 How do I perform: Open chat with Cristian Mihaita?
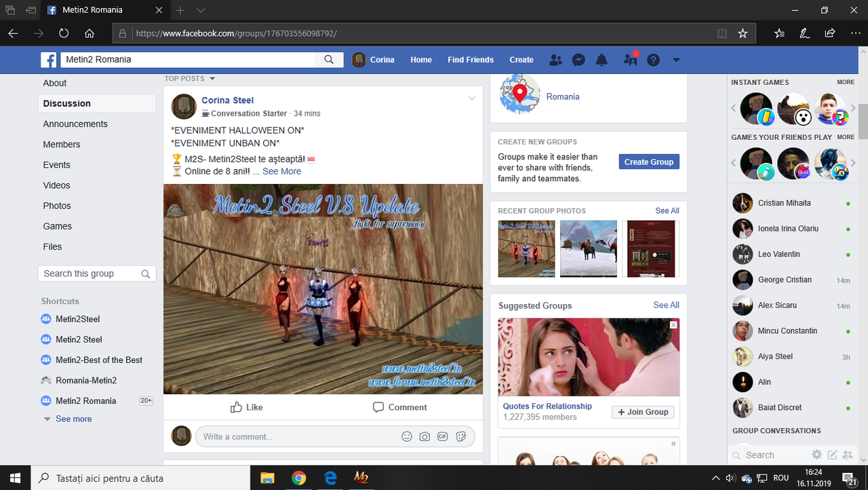pos(791,203)
